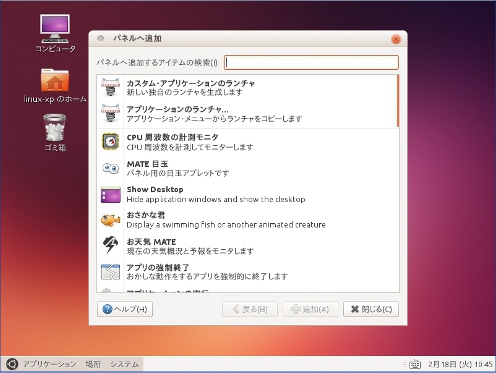The height and width of the screenshot is (373, 496).
Task: Select the MATE eyes applet icon
Action: [110, 168]
